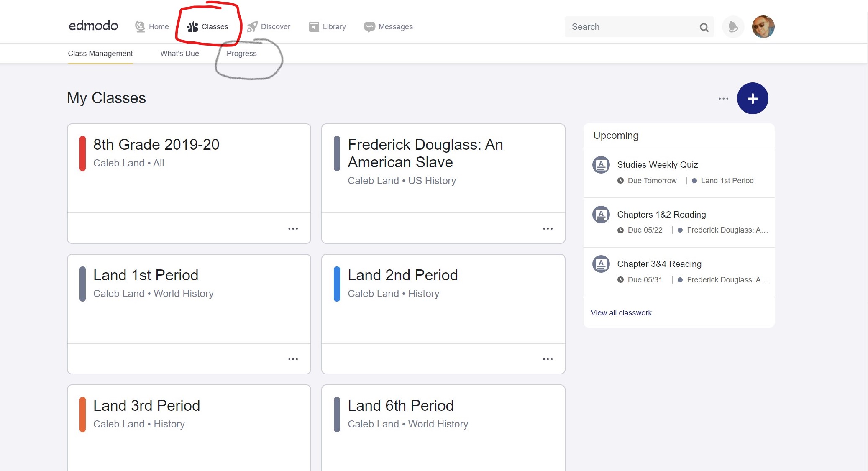This screenshot has height=471, width=868.
Task: Open Land 2nd Period card options
Action: click(548, 359)
